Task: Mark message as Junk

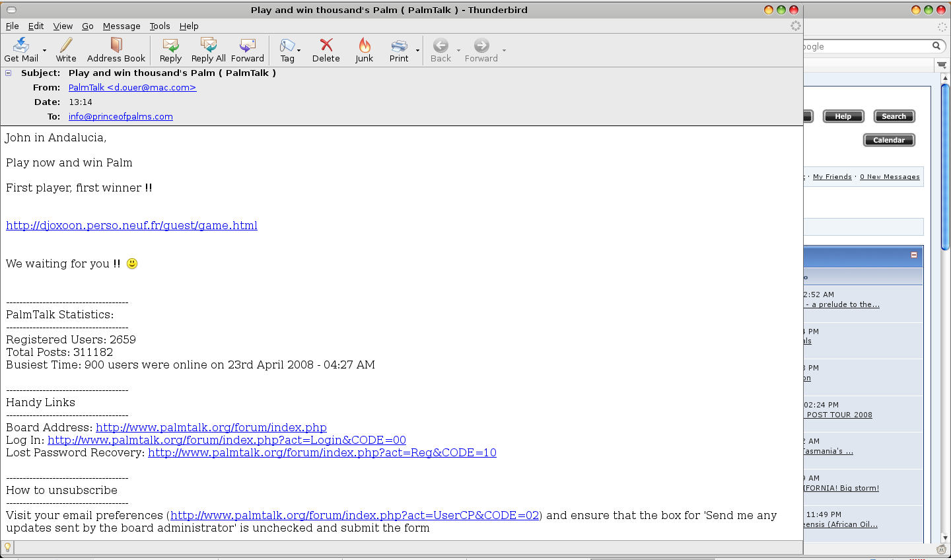Action: [365, 45]
